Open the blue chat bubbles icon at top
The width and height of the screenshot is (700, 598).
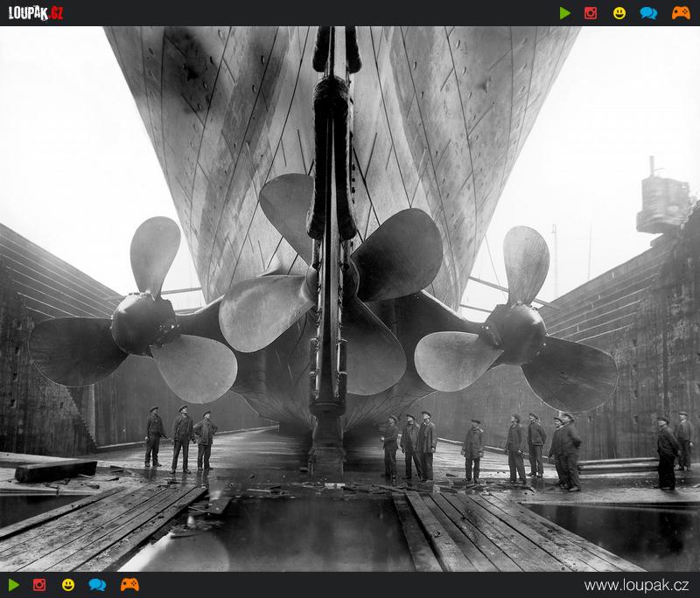click(648, 13)
